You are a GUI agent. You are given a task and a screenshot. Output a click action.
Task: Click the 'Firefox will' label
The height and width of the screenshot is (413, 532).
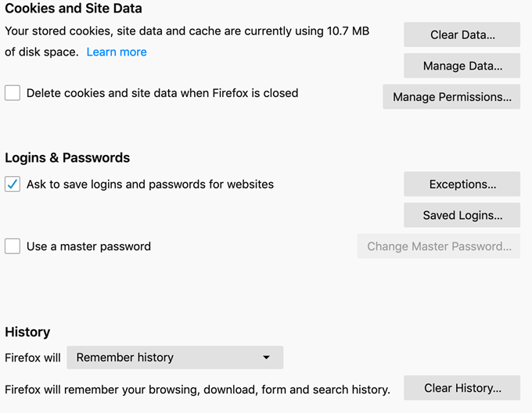click(33, 357)
